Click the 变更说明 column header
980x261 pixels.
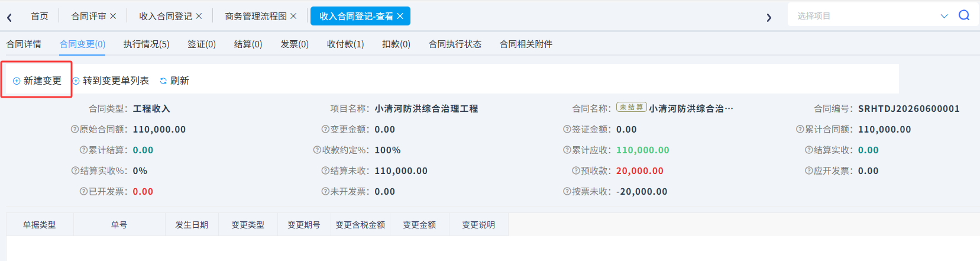tap(478, 225)
